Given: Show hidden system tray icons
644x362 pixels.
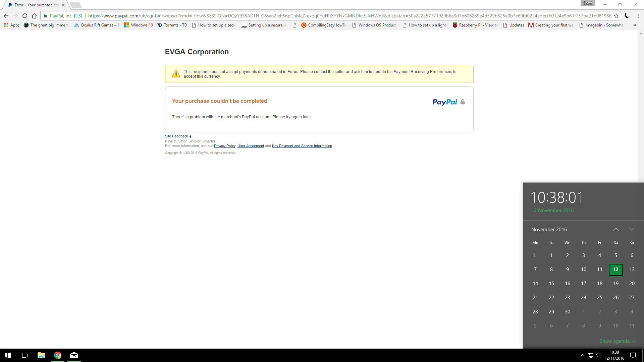Looking at the screenshot, I should tap(583, 355).
